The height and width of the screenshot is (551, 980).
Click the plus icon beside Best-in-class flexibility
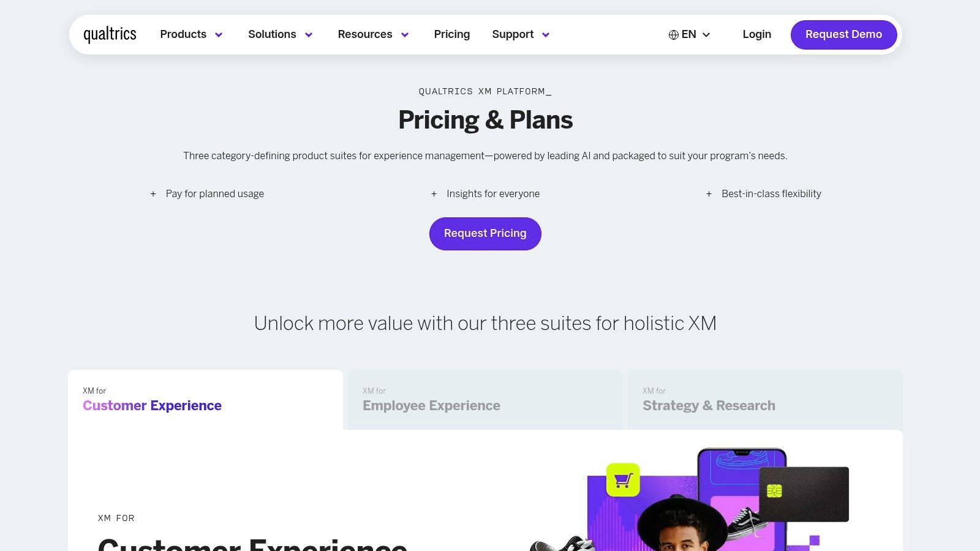click(709, 194)
